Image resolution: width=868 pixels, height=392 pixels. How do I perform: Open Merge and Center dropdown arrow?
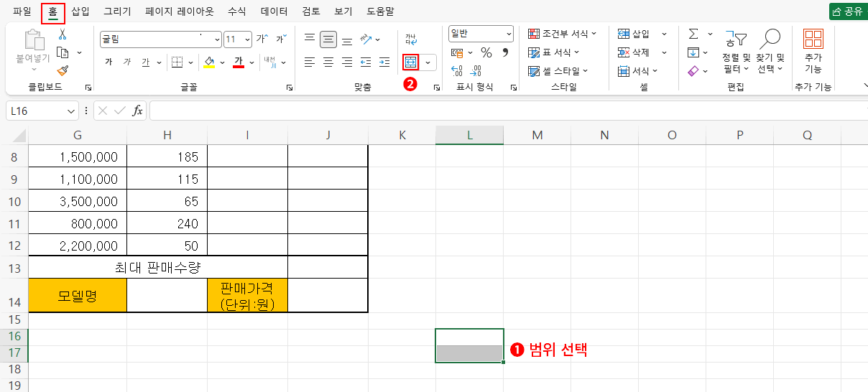428,62
